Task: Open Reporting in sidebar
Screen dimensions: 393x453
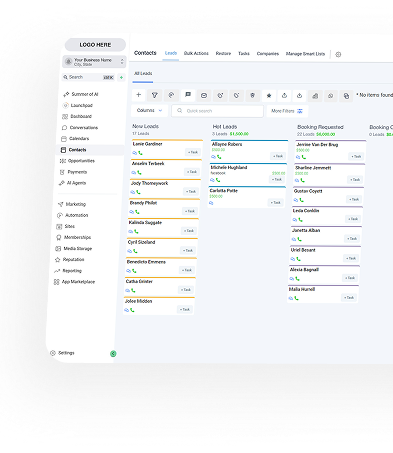Action: [x=68, y=271]
